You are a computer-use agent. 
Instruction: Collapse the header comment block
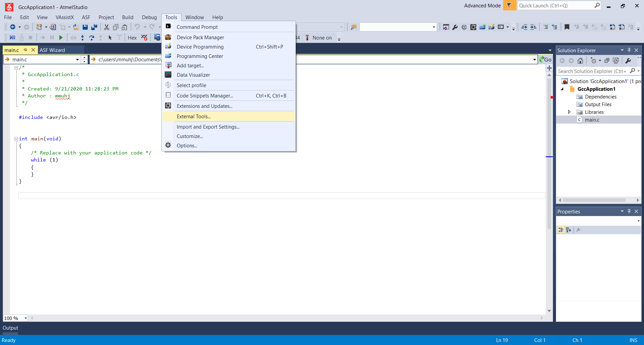coord(16,67)
